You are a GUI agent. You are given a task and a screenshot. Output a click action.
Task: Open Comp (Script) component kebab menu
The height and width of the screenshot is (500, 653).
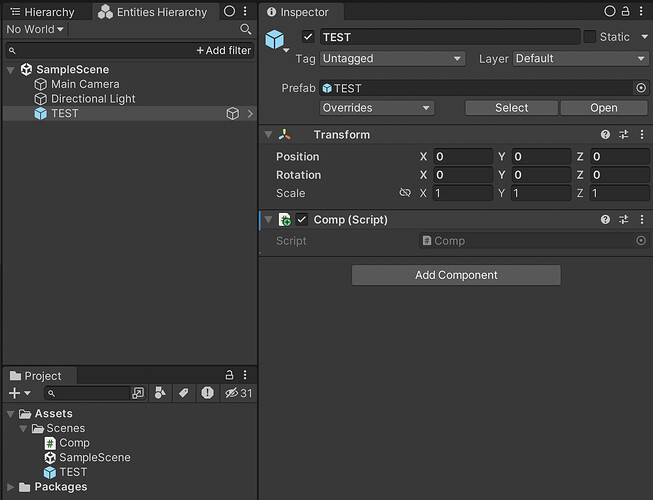[642, 219]
